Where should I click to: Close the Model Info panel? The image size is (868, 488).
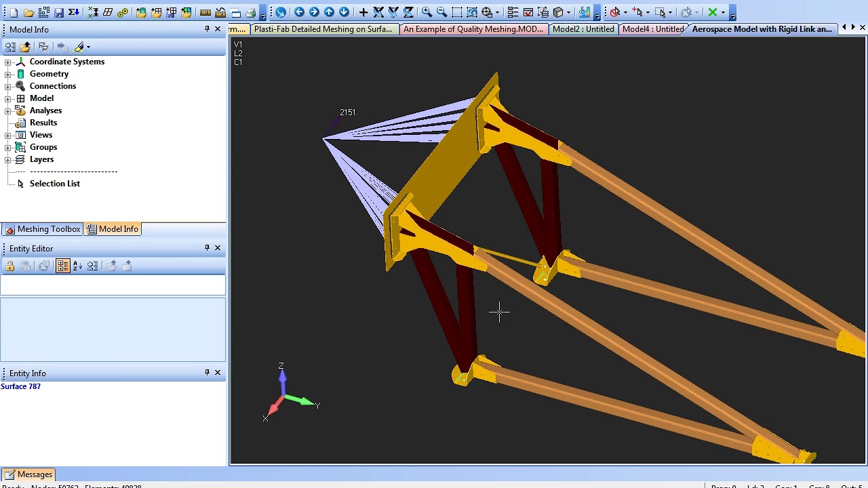[x=218, y=29]
